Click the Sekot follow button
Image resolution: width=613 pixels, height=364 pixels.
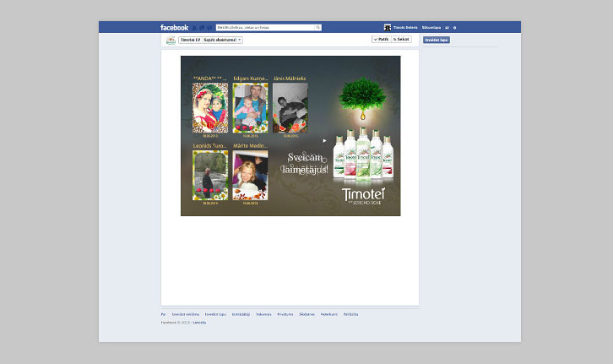(x=401, y=39)
